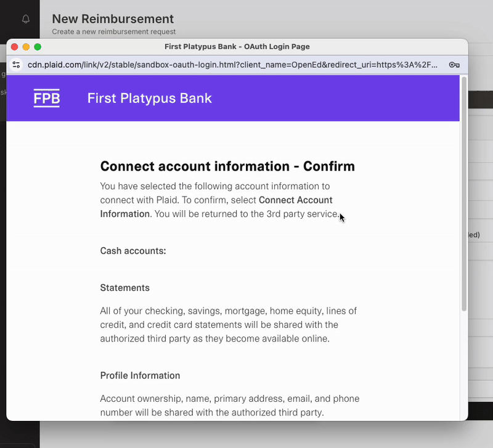Image resolution: width=493 pixels, height=448 pixels.
Task: Click the statements sharing description paragraph
Action: click(228, 325)
